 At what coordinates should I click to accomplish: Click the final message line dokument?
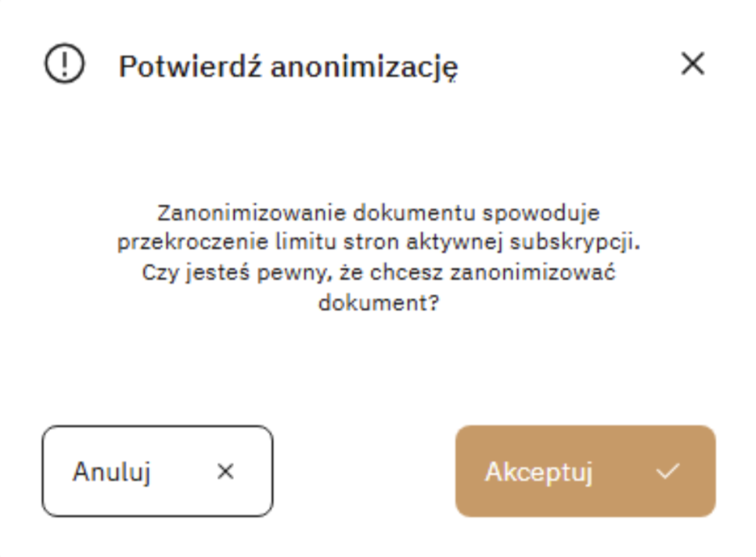coord(378,303)
